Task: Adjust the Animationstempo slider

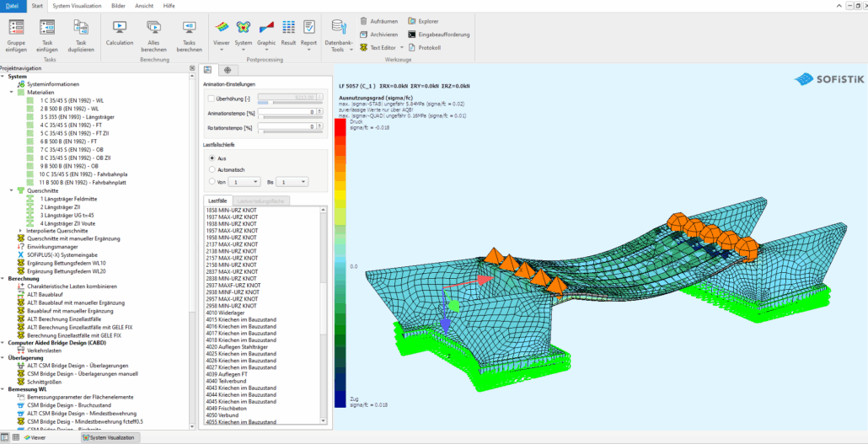Action: coord(290,118)
